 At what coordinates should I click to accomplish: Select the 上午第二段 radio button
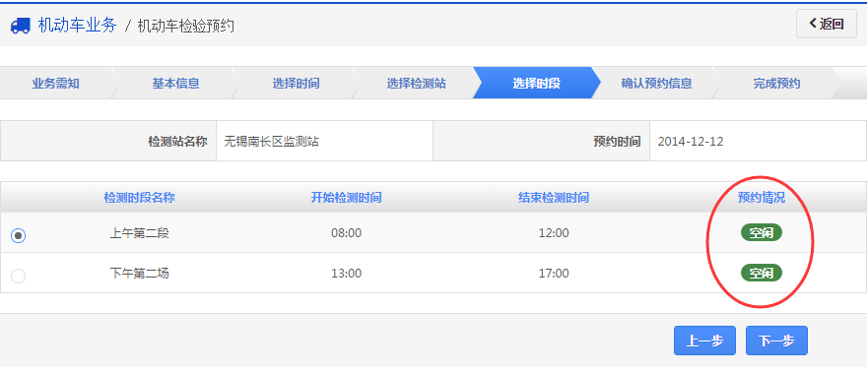pos(19,235)
